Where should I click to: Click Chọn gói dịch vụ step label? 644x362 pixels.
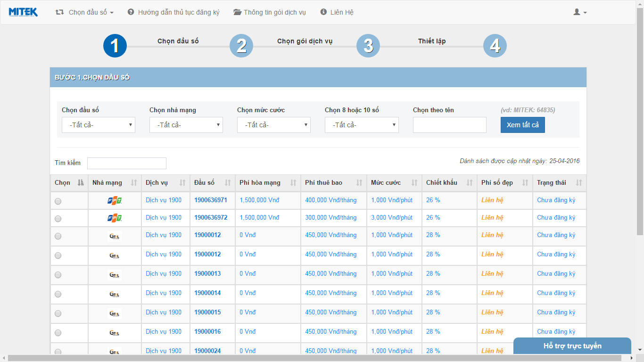[305, 41]
